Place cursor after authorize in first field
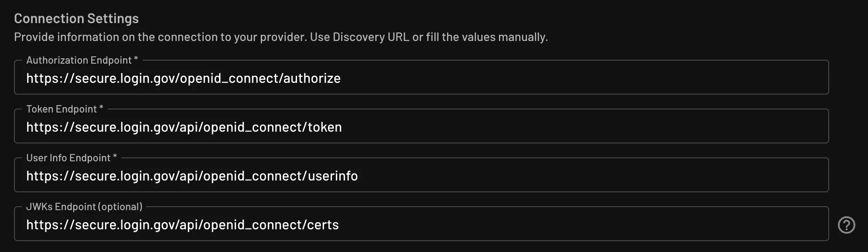 (x=342, y=78)
